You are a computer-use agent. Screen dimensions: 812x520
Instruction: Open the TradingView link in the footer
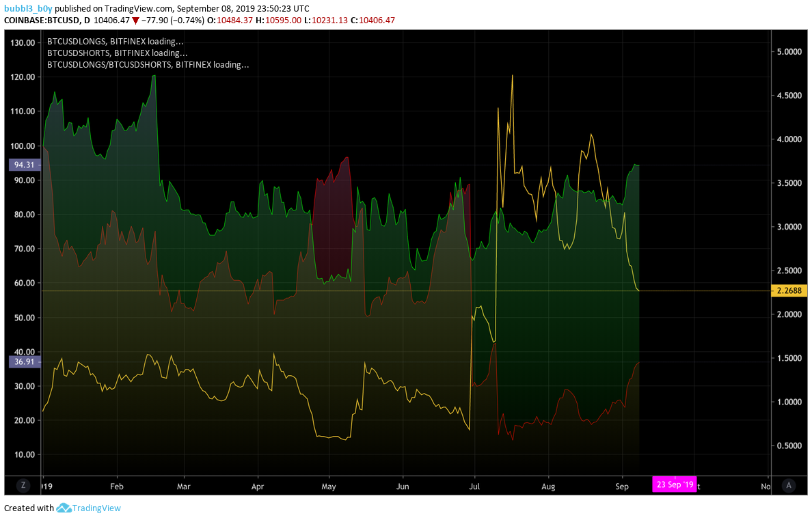pos(96,508)
